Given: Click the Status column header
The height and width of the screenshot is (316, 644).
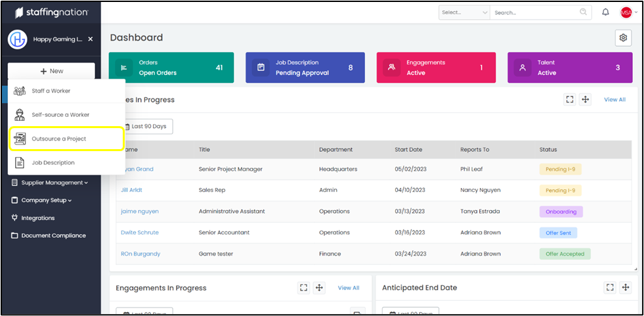Looking at the screenshot, I should [548, 150].
